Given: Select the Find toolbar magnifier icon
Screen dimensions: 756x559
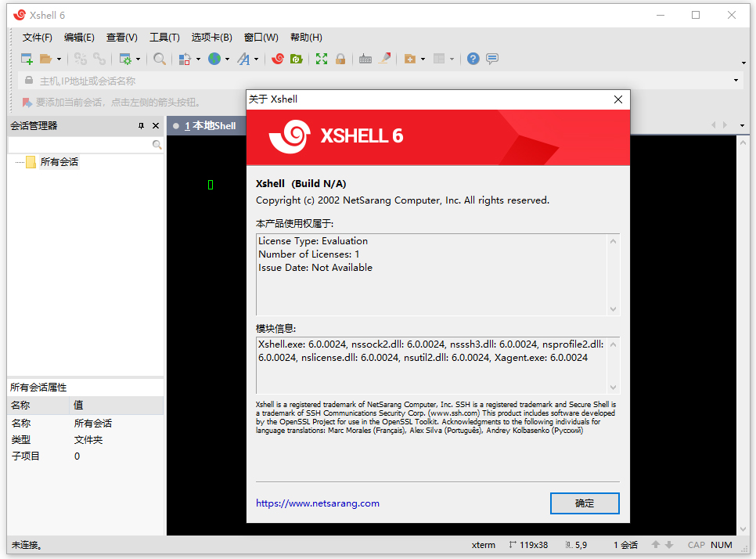Looking at the screenshot, I should click(x=159, y=59).
